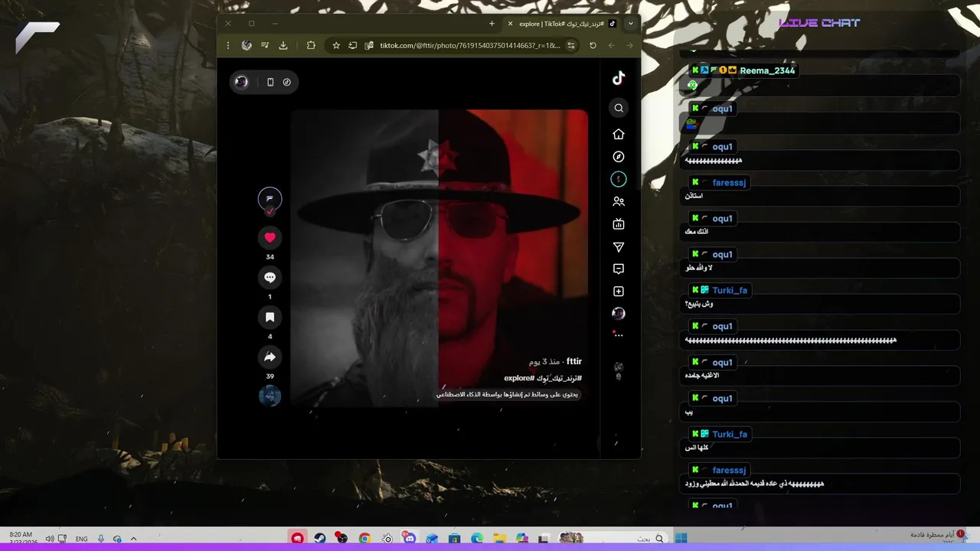980x551 pixels.
Task: Bookmark this page with the star icon
Action: [x=336, y=45]
